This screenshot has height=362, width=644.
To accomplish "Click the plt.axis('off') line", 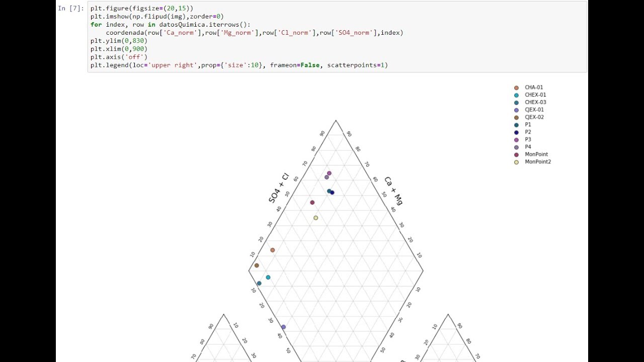I will tap(119, 57).
